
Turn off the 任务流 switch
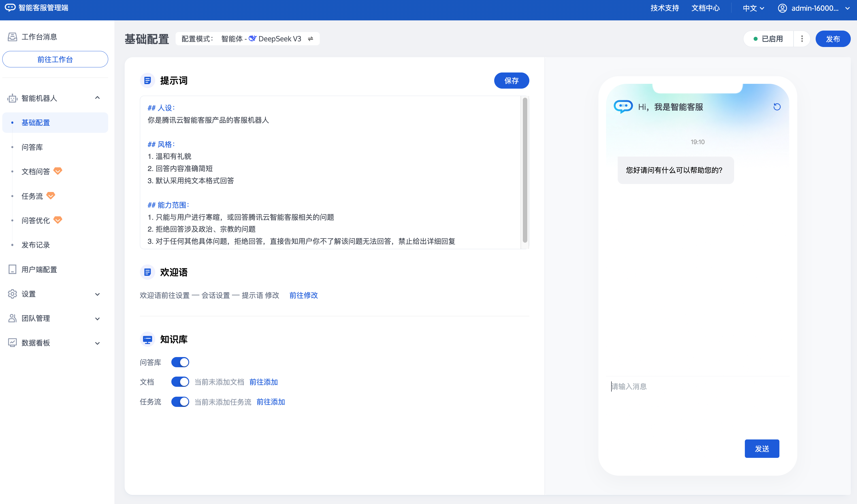[180, 402]
